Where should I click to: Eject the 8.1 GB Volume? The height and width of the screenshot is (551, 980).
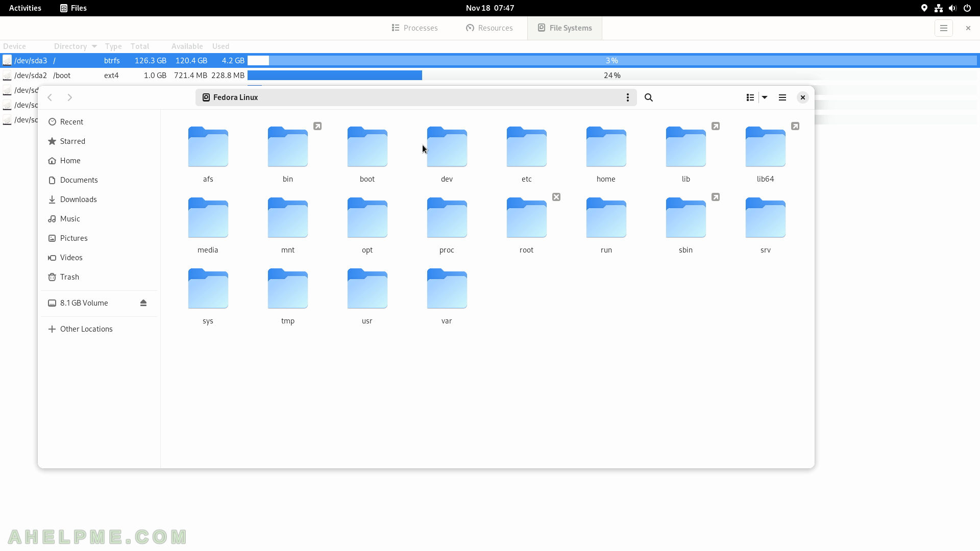pos(143,303)
